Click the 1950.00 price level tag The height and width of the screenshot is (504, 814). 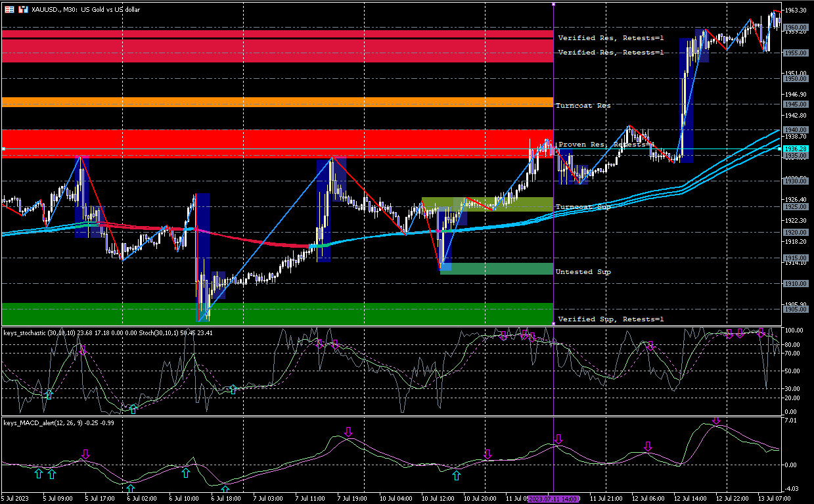(x=795, y=78)
